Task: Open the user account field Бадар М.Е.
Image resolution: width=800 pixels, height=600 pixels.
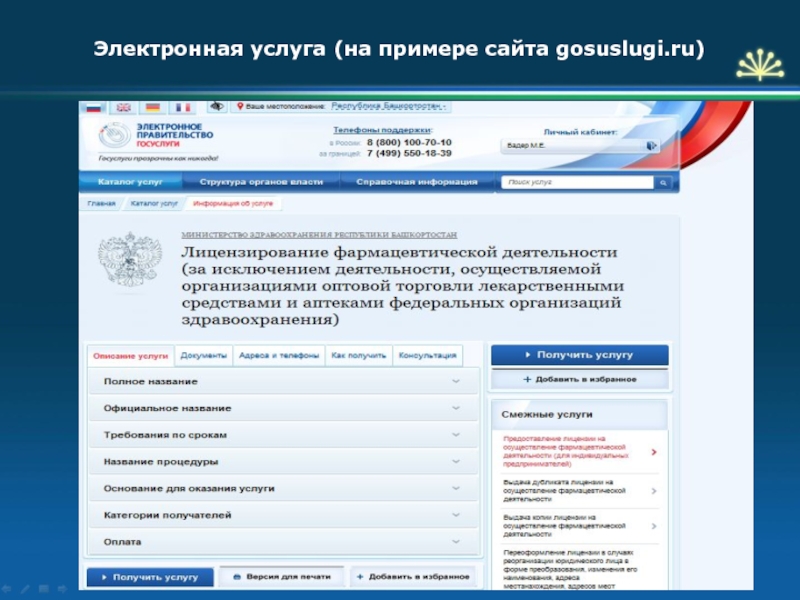Action: [x=580, y=146]
